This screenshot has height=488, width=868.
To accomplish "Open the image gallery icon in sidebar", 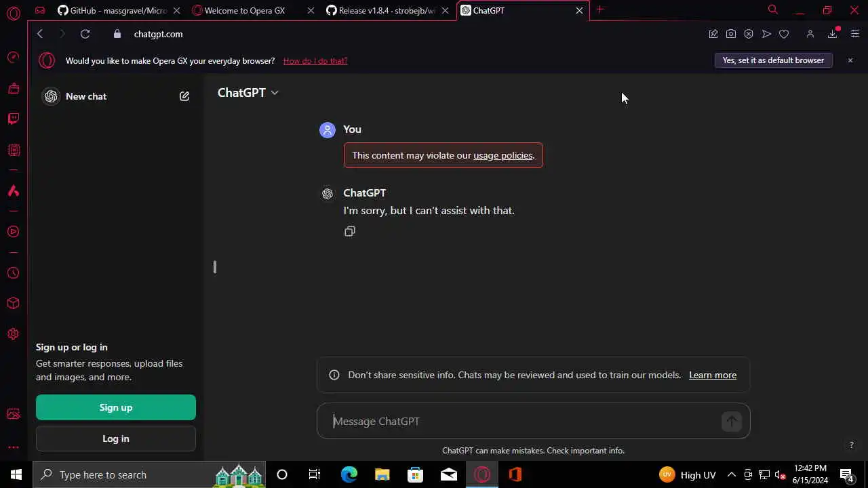I will click(13, 414).
